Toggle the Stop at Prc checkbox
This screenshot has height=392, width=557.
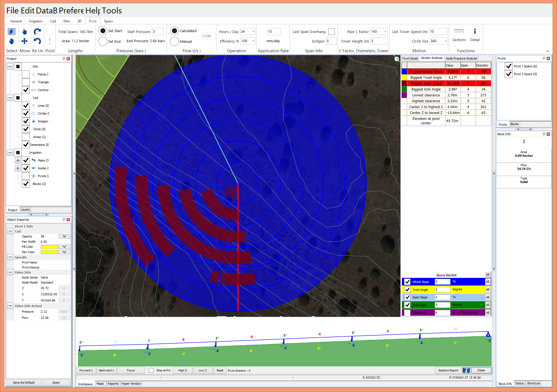click(x=151, y=370)
